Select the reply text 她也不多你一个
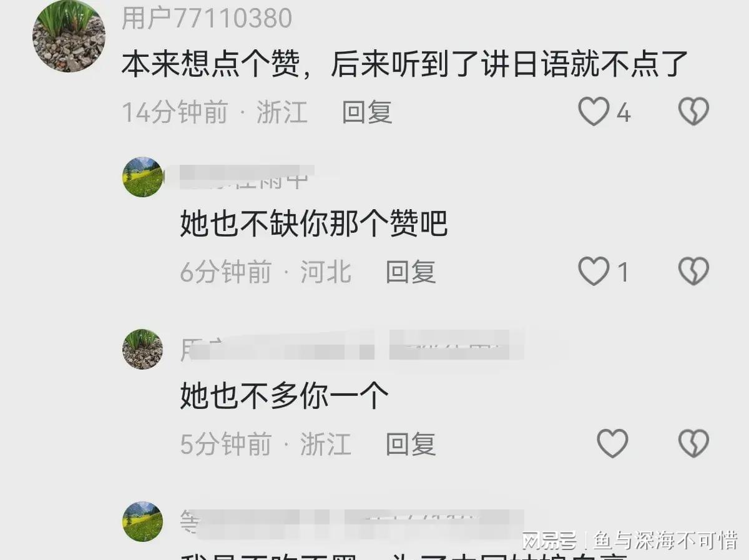Screen dimensions: 749x560 (x=285, y=396)
